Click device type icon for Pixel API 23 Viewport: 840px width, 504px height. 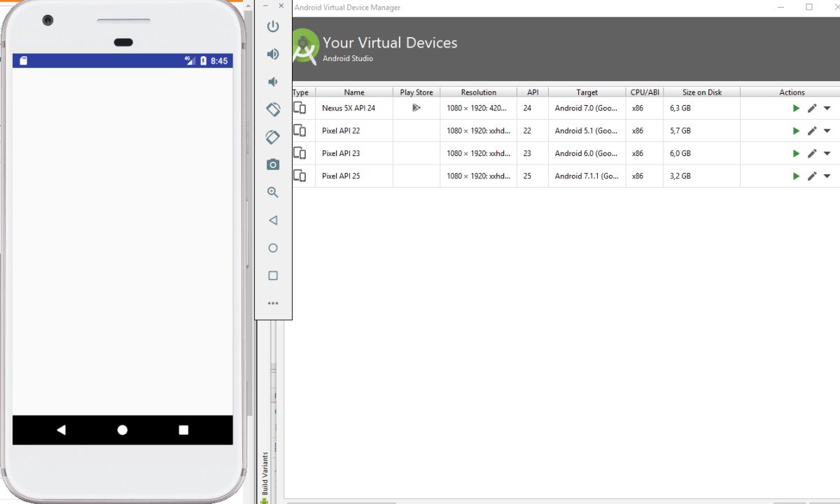click(x=300, y=153)
